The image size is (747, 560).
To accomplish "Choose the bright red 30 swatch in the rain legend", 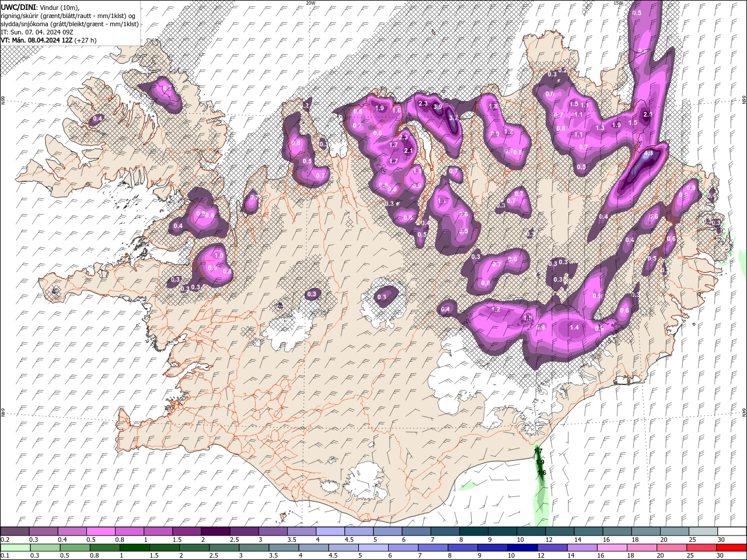I will click(731, 548).
